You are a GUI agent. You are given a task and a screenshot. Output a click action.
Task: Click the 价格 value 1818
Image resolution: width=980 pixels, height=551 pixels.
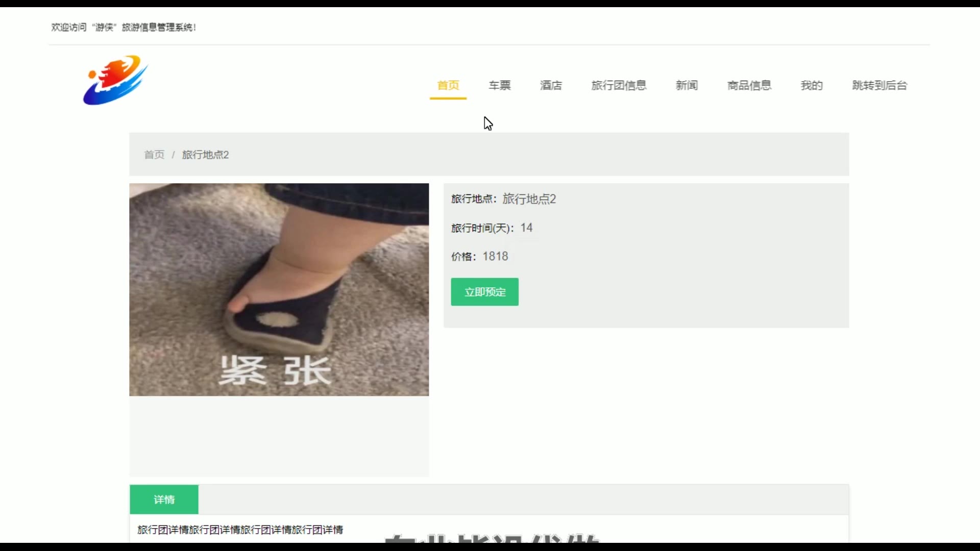[x=495, y=256]
